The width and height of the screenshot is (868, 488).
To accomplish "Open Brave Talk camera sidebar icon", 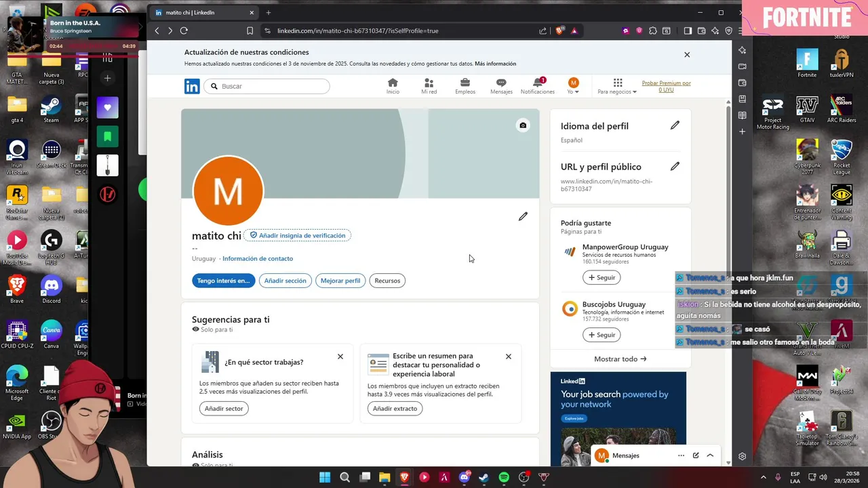I will click(743, 66).
